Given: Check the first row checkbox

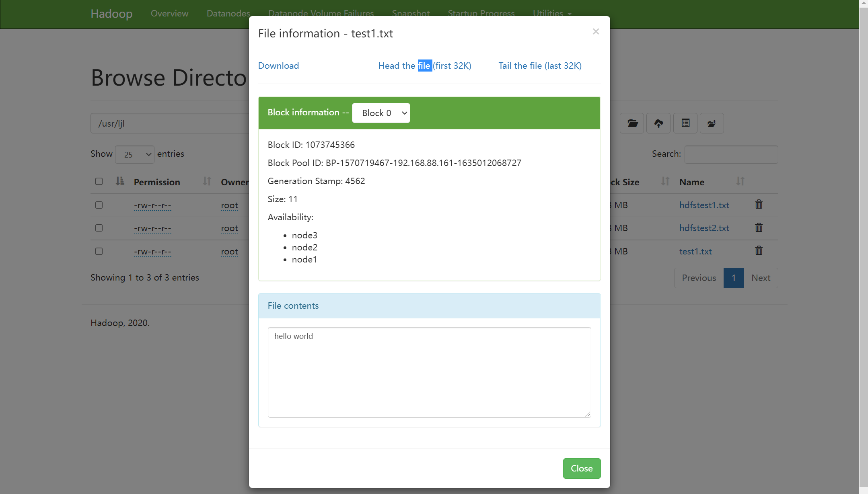Looking at the screenshot, I should tap(99, 205).
